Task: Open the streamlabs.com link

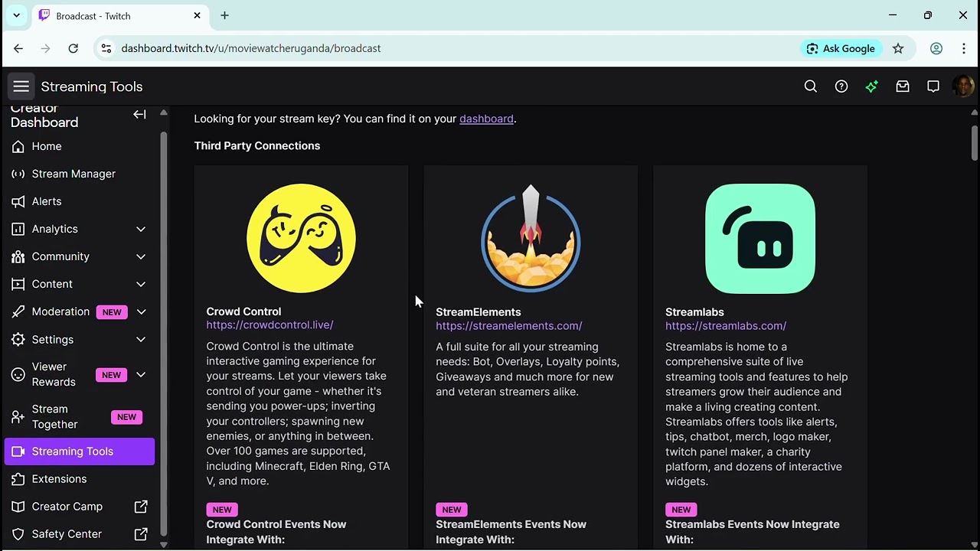Action: 726,325
